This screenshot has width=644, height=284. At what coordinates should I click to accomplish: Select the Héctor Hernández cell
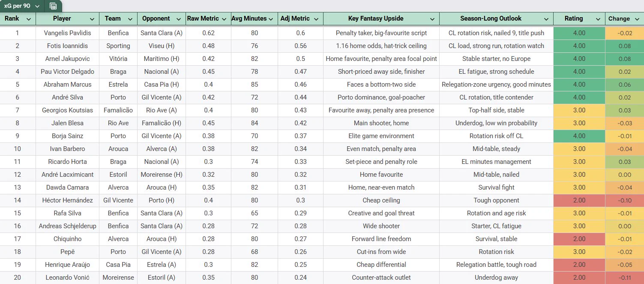pyautogui.click(x=68, y=200)
